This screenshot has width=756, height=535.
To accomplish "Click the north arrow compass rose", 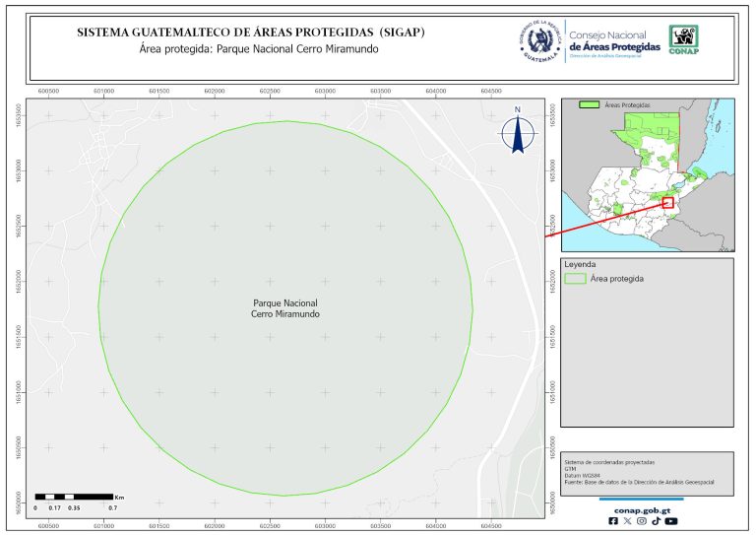I will click(517, 133).
